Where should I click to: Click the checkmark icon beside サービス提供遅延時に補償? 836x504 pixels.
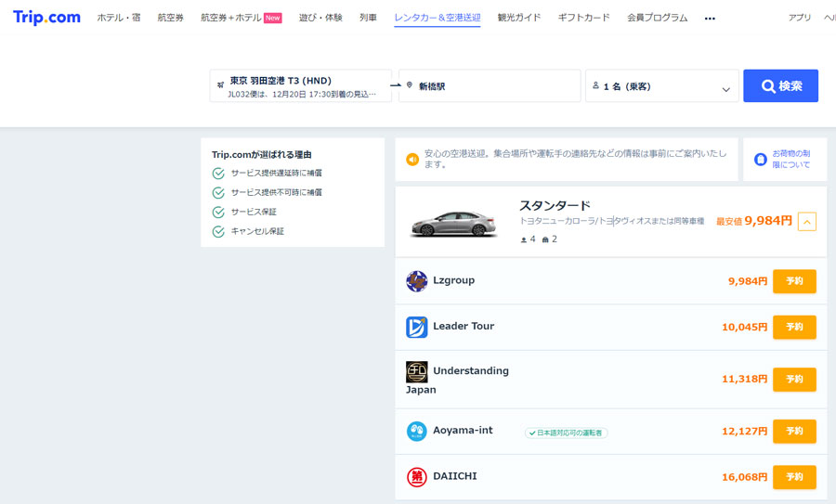click(x=218, y=174)
